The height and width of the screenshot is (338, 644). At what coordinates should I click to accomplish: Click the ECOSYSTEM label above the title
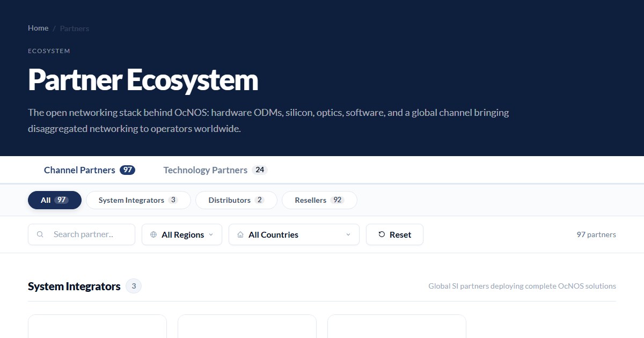[x=49, y=51]
